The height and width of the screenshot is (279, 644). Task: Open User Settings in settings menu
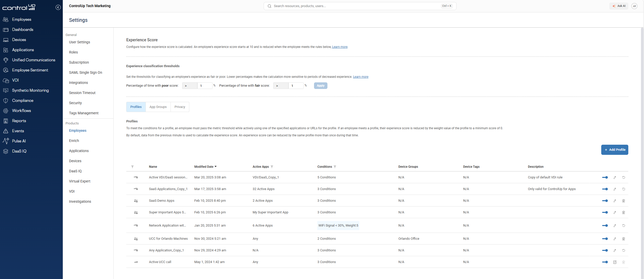coord(79,42)
